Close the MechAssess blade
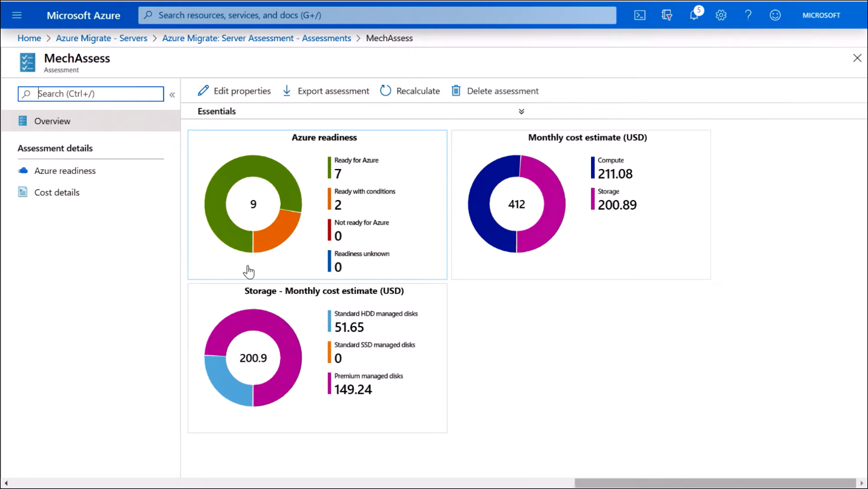868x489 pixels. [x=857, y=58]
